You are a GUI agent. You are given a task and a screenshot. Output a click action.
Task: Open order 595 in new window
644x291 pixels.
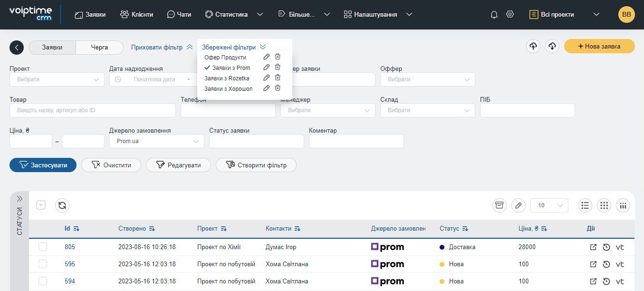click(593, 264)
